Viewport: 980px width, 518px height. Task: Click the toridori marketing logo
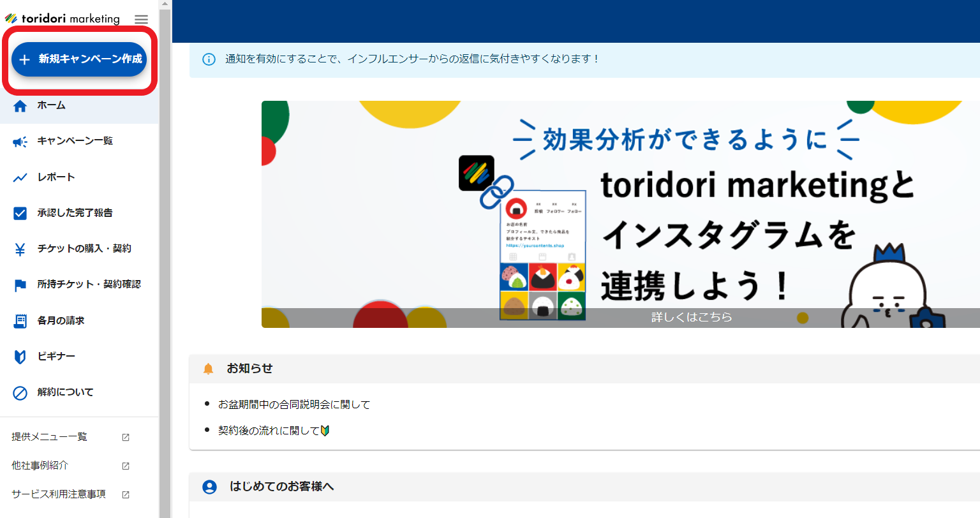click(63, 18)
